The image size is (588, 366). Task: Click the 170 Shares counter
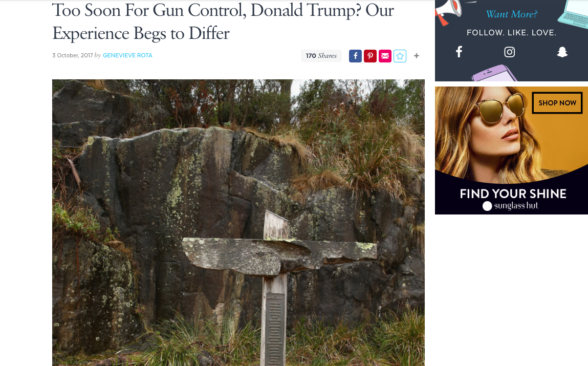[x=321, y=56]
